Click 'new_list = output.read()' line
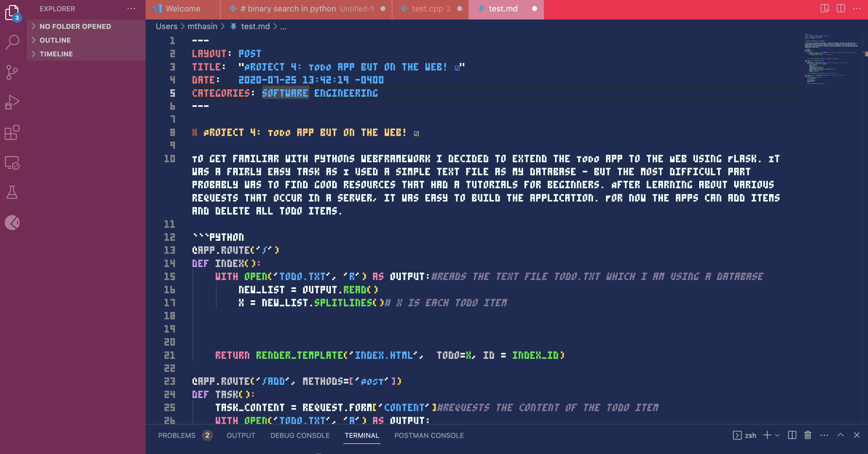Image resolution: width=868 pixels, height=454 pixels. coord(308,290)
